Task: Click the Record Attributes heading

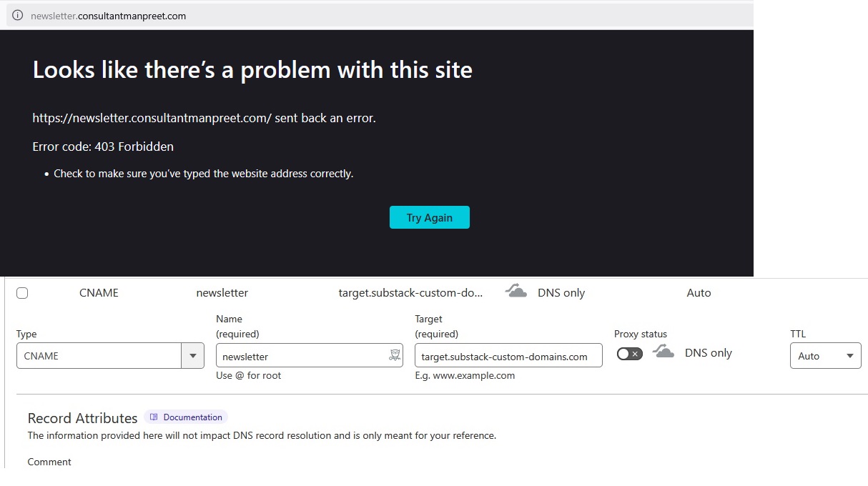Action: point(82,418)
